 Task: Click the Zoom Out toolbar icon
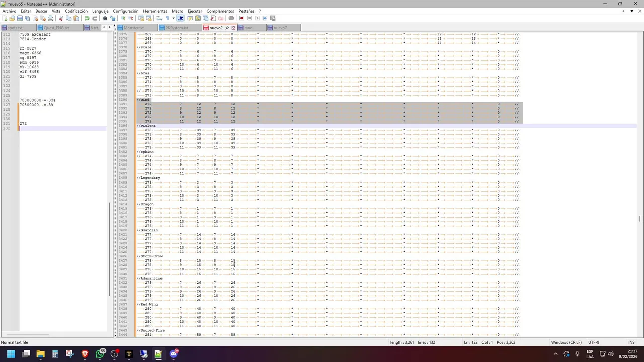tap(131, 18)
